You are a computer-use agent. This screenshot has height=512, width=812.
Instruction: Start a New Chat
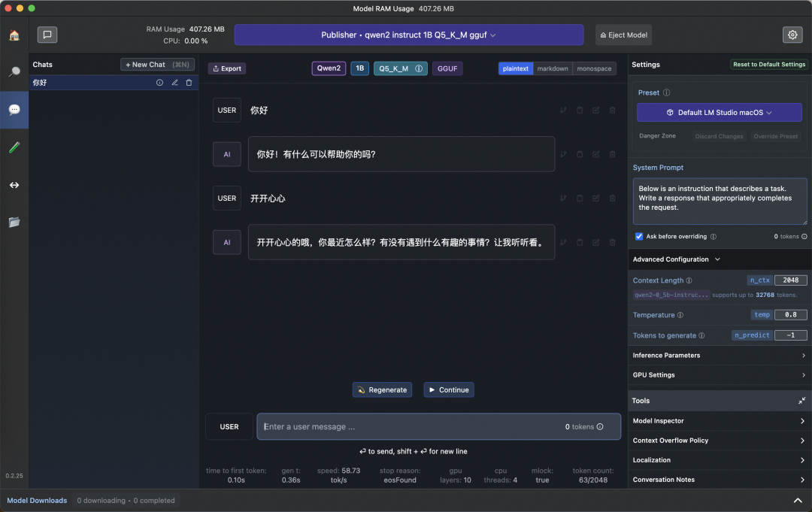(157, 65)
